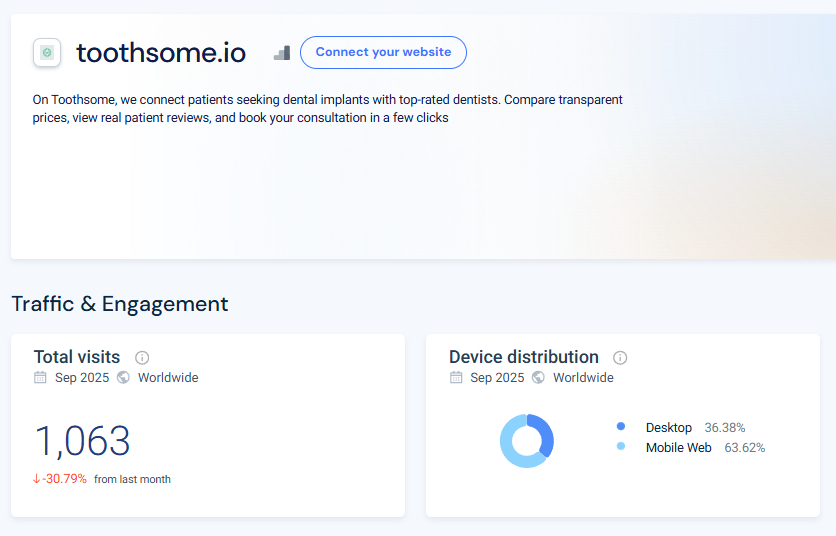
Task: Click Sep 2025 date in Total visits card
Action: [82, 378]
